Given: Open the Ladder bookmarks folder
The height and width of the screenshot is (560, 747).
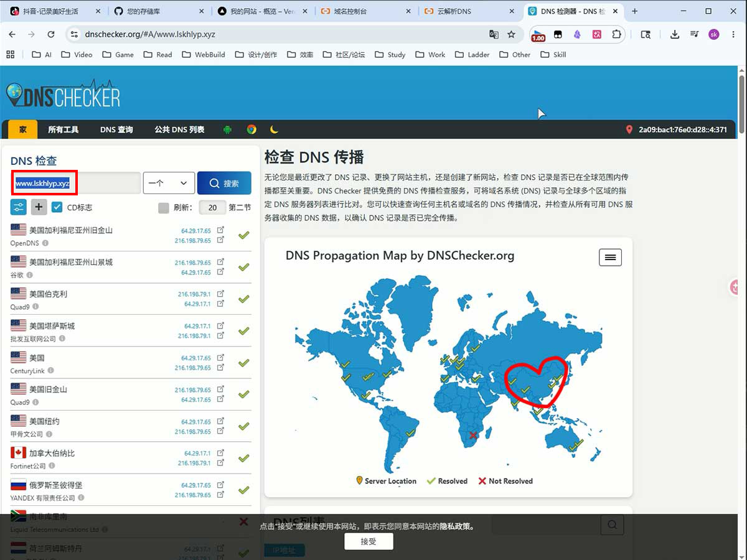Looking at the screenshot, I should (x=472, y=55).
